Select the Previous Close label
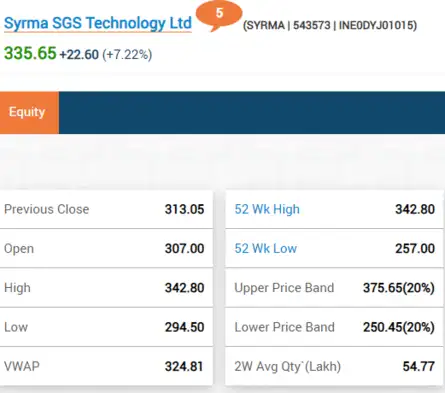The height and width of the screenshot is (393, 445). (46, 209)
